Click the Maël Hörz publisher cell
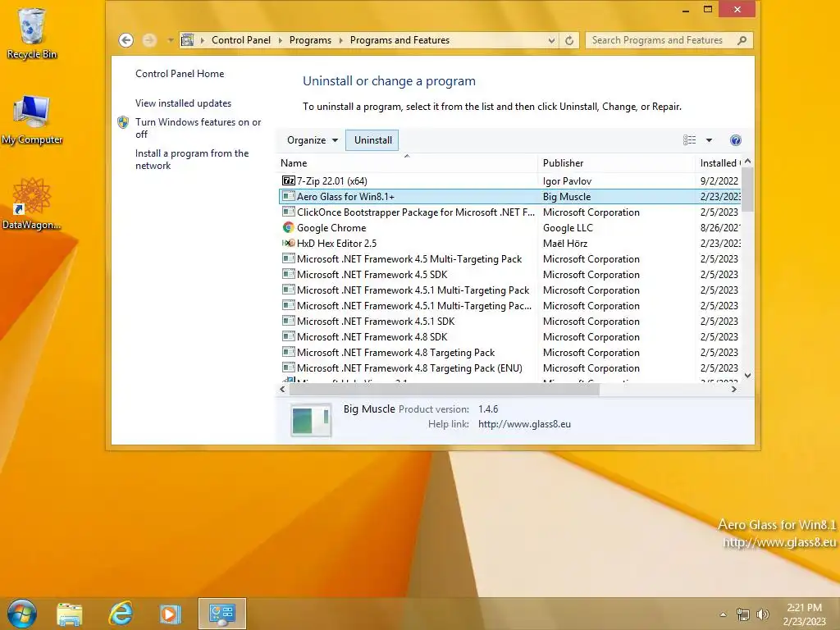 pyautogui.click(x=564, y=243)
